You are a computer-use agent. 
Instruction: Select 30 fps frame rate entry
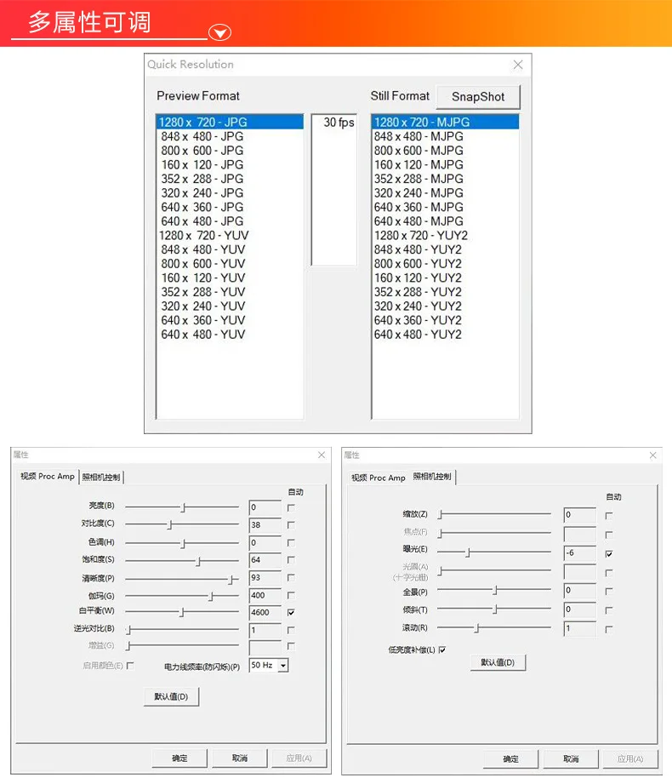coord(339,122)
